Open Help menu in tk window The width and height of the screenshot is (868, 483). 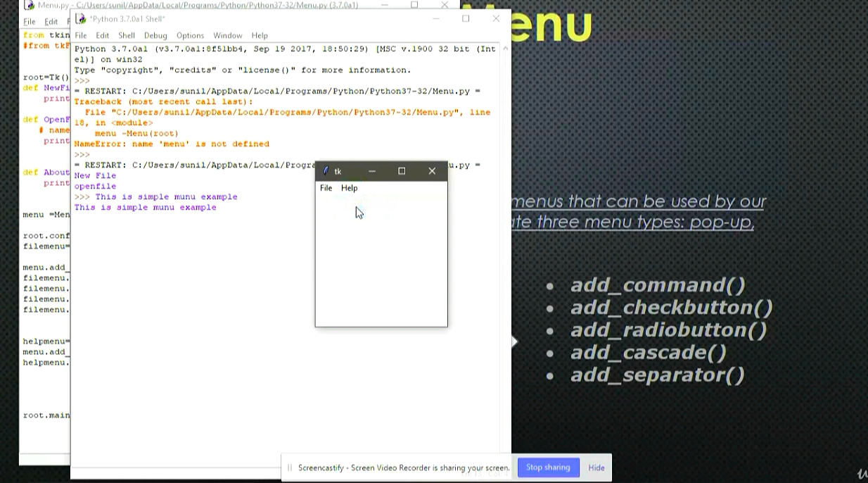pyautogui.click(x=350, y=188)
